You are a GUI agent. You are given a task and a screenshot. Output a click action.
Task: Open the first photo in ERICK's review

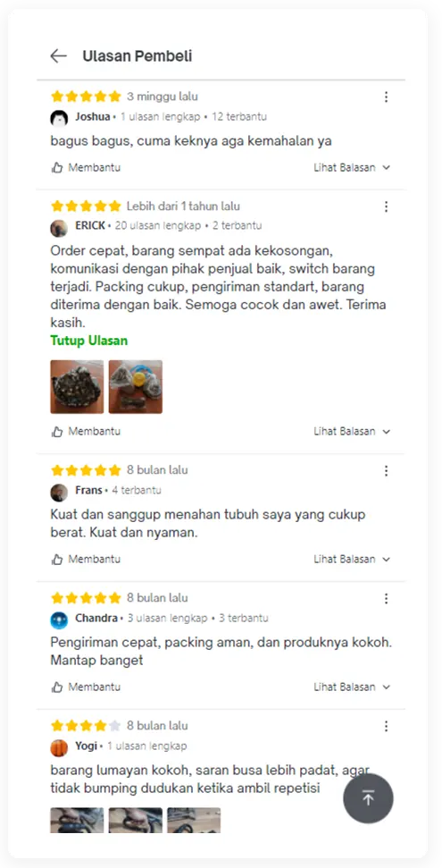click(77, 387)
